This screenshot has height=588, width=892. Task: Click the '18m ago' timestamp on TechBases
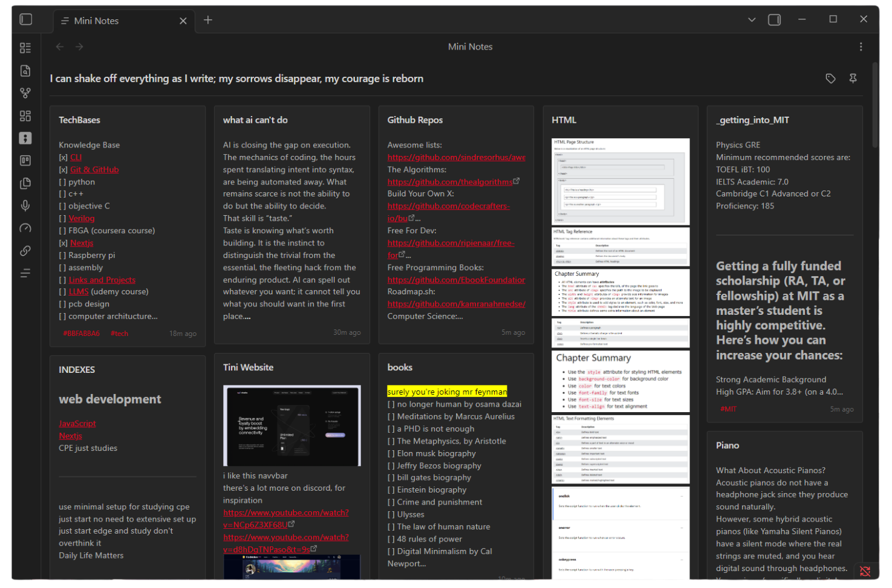pyautogui.click(x=183, y=334)
